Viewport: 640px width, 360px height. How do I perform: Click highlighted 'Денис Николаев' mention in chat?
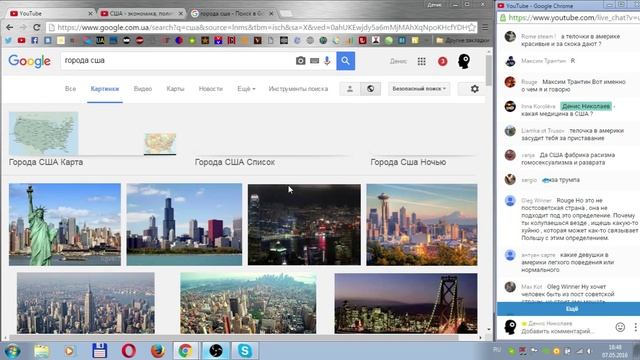pyautogui.click(x=586, y=106)
